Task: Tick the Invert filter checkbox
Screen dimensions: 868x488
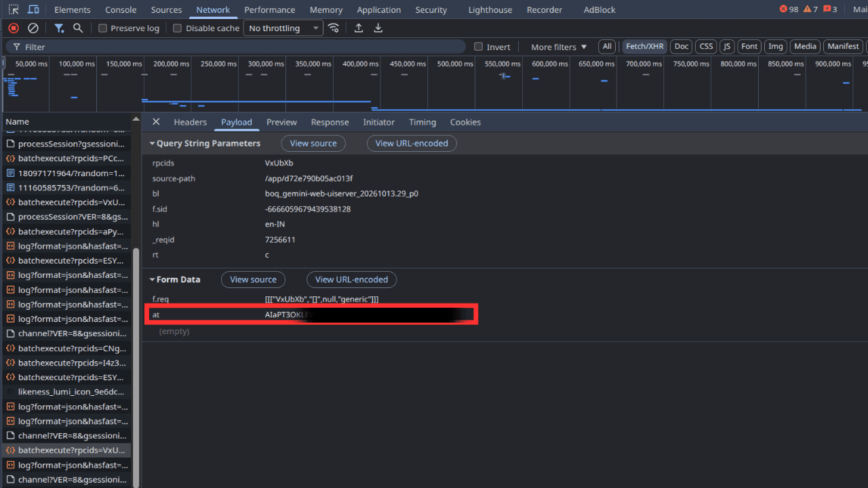Action: pos(478,47)
